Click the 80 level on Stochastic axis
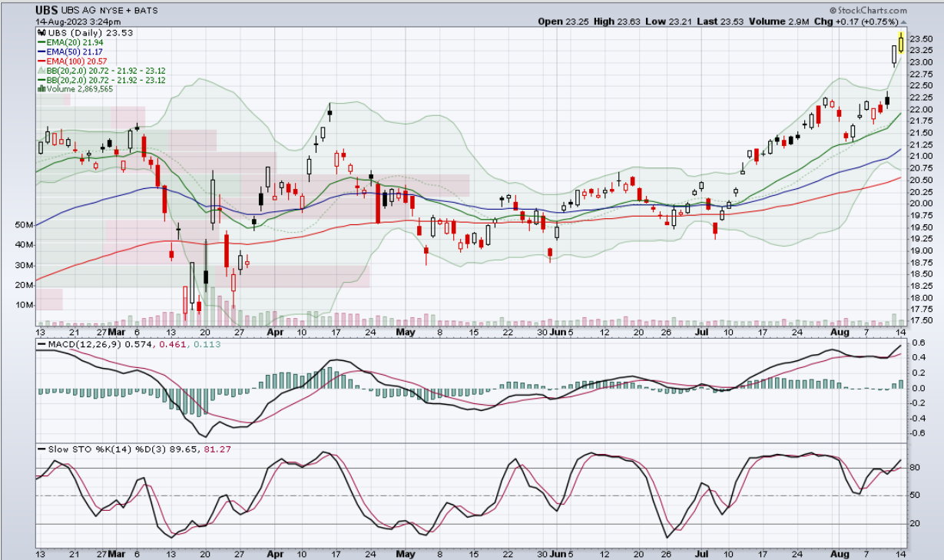 (x=915, y=468)
